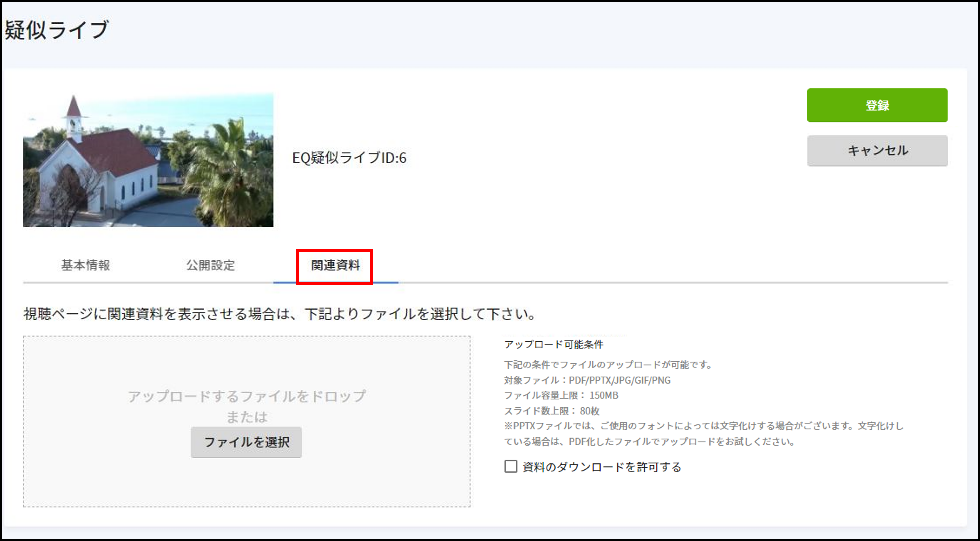The width and height of the screenshot is (980, 541).
Task: Click the キャンセル button
Action: pos(877,150)
